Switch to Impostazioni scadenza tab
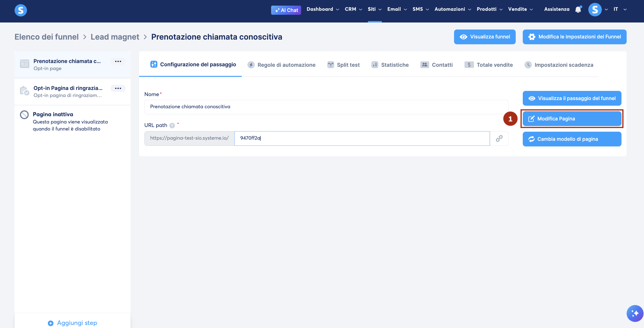 click(559, 65)
